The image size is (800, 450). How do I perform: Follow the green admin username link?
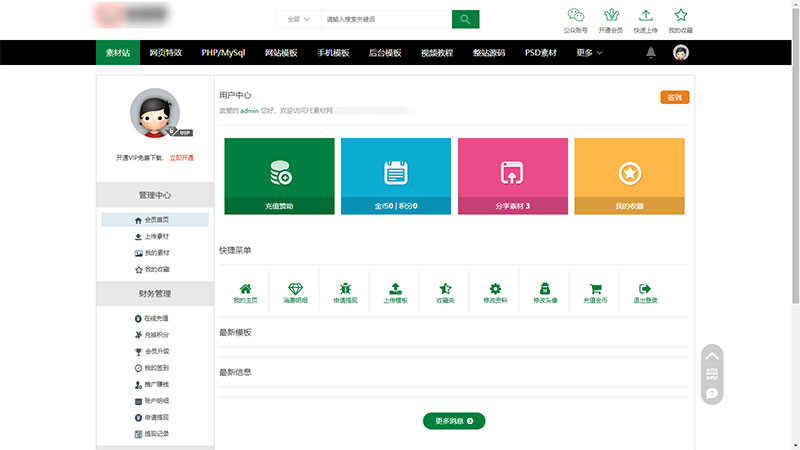249,110
